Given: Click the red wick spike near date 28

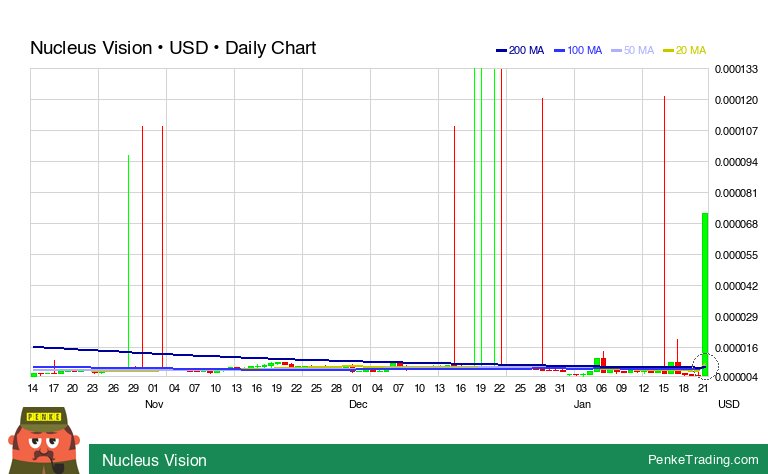Looking at the screenshot, I should [x=542, y=233].
